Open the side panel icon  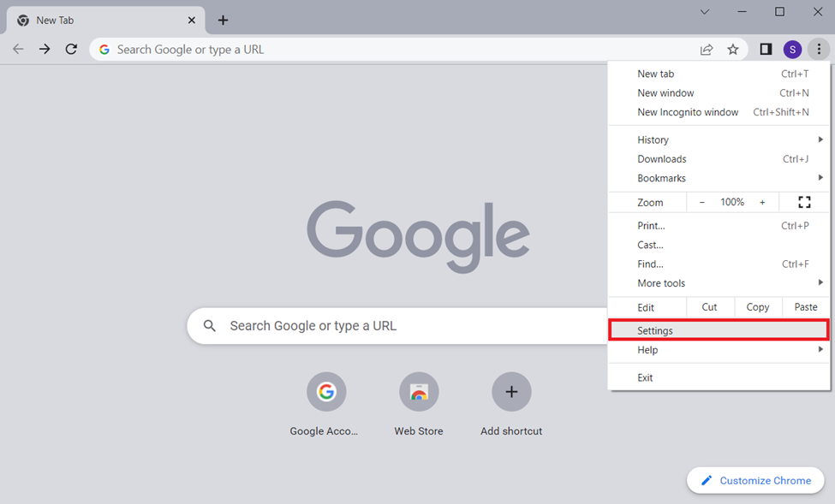point(766,50)
